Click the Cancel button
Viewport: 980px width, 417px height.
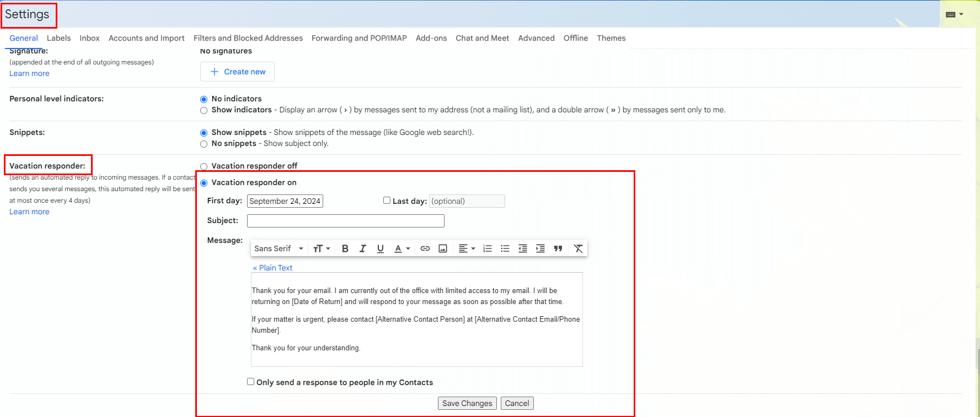tap(517, 403)
